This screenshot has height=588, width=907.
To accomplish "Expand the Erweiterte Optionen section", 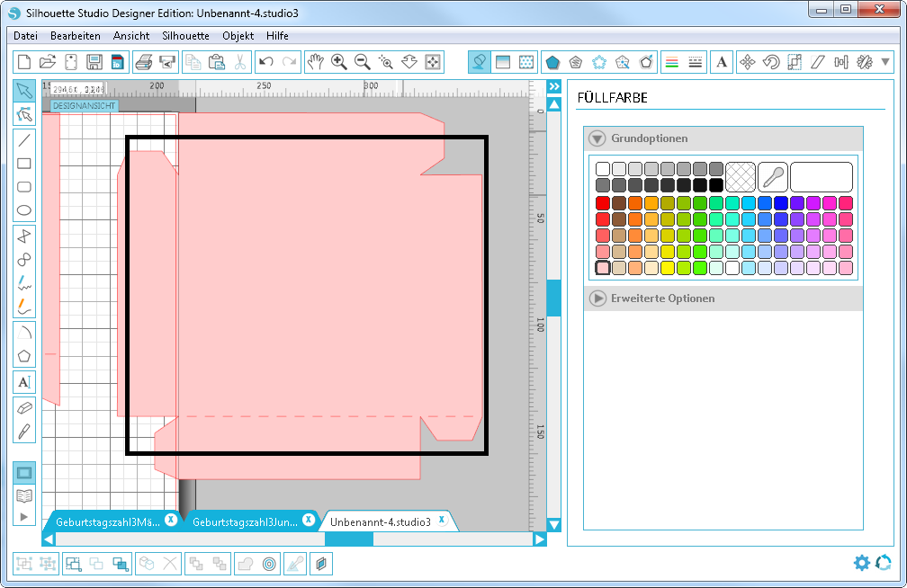I will point(596,298).
